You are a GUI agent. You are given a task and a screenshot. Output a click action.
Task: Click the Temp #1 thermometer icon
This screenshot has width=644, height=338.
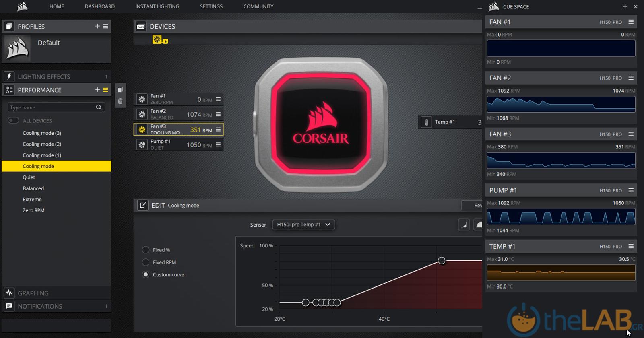(x=426, y=122)
